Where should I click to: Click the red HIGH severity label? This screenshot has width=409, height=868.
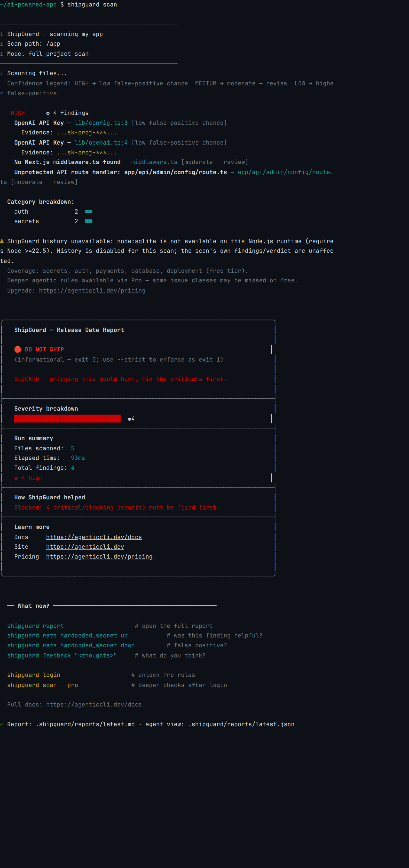[18, 113]
